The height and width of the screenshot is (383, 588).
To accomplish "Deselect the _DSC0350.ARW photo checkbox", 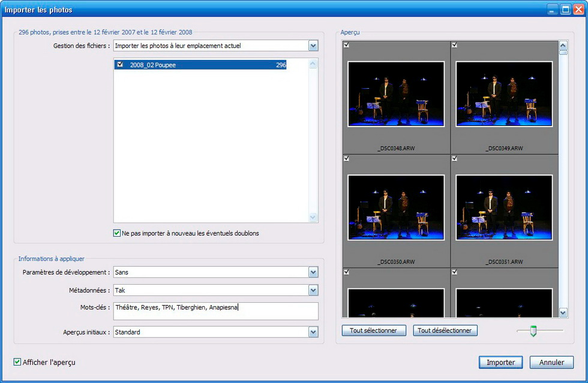I will [346, 158].
